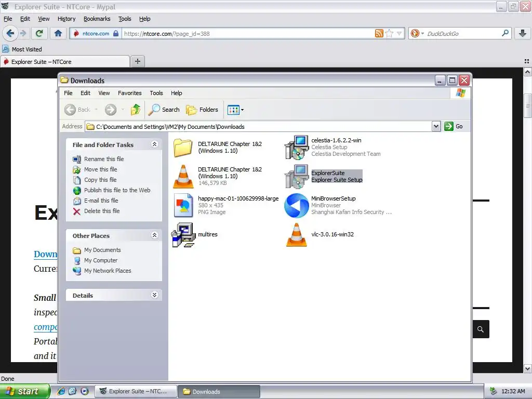Click the DuckDuckGo search magnifier
Screen dimensions: 532x399
click(505, 33)
